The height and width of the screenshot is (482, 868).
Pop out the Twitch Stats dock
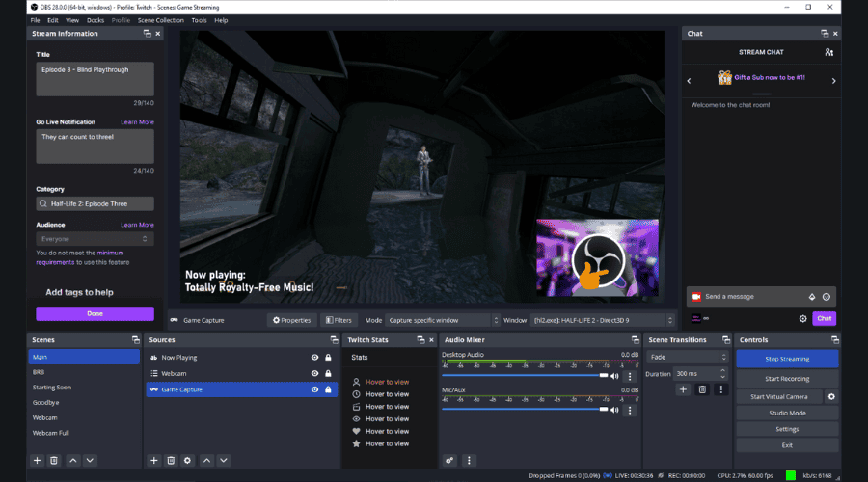pos(420,340)
